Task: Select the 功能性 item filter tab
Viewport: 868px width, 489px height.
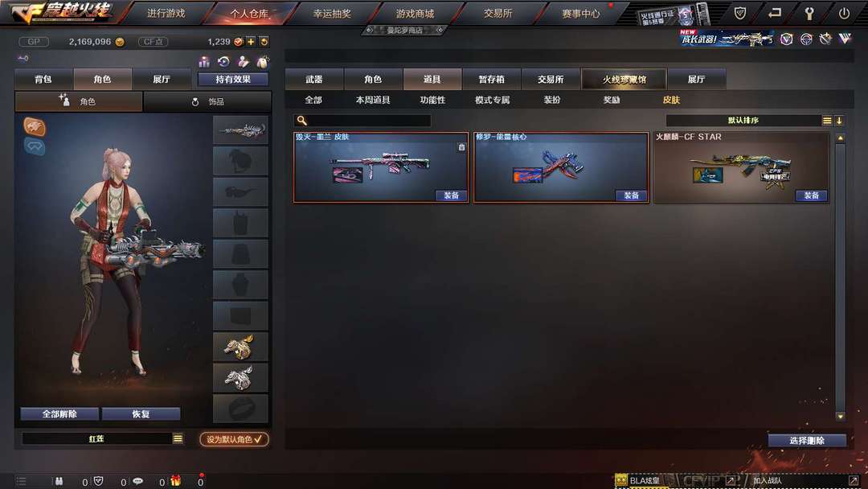Action: pyautogui.click(x=432, y=100)
